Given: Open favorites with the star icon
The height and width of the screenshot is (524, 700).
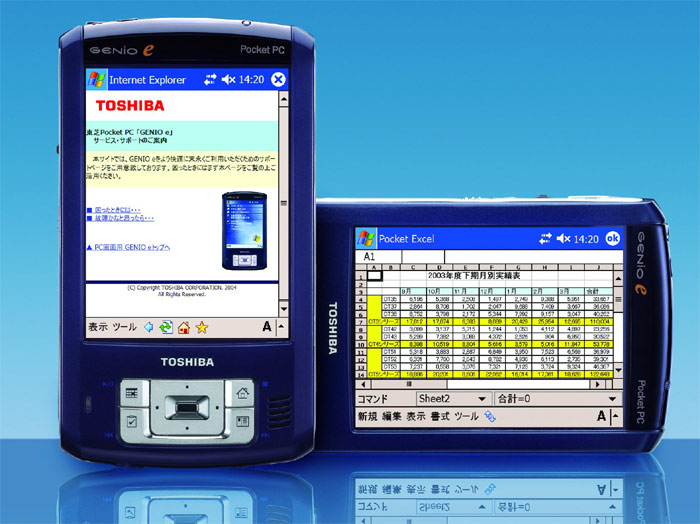Looking at the screenshot, I should point(202,328).
